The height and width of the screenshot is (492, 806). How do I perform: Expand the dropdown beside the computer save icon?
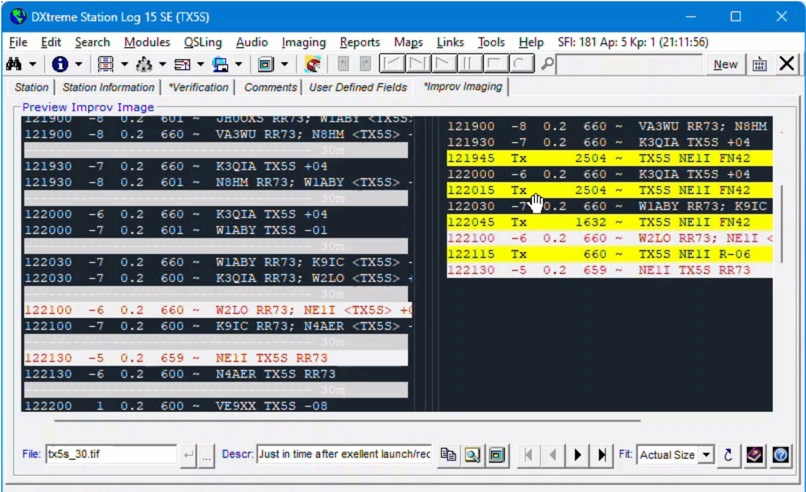click(239, 64)
